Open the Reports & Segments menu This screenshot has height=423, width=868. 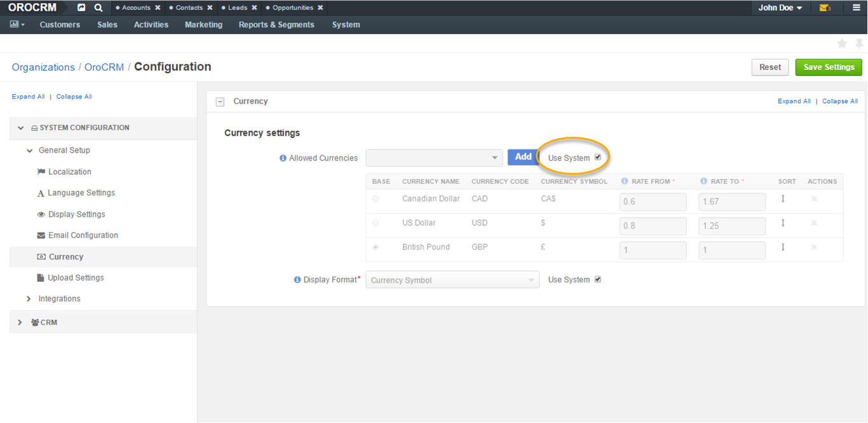click(x=276, y=25)
